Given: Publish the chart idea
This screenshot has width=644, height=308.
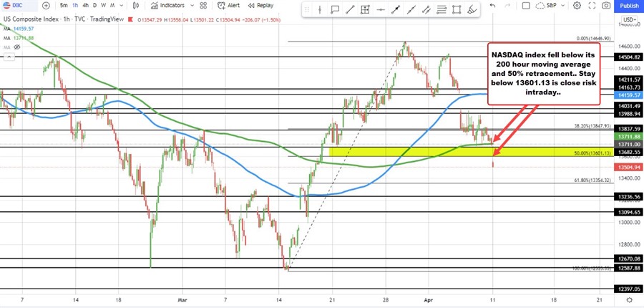Looking at the screenshot, I should (629, 5).
